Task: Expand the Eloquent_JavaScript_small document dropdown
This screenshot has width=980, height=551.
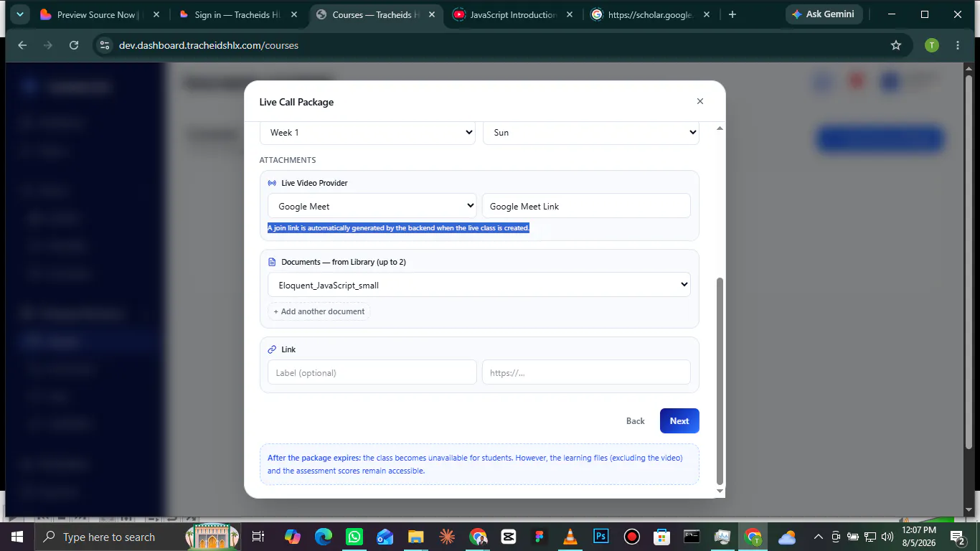Action: click(479, 285)
